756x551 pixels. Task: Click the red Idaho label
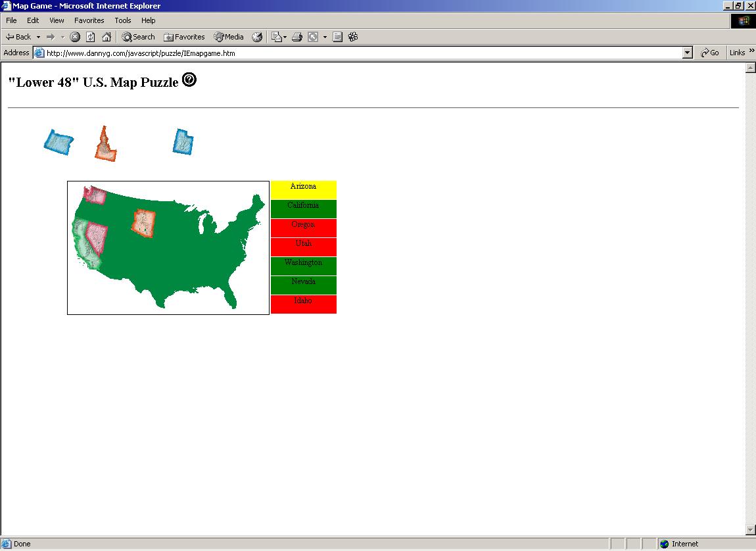point(304,304)
